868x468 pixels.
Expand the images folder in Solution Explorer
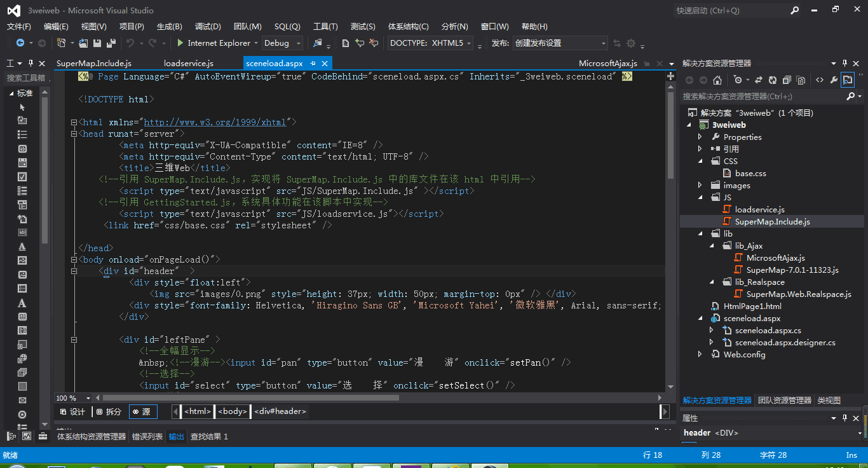tap(701, 186)
